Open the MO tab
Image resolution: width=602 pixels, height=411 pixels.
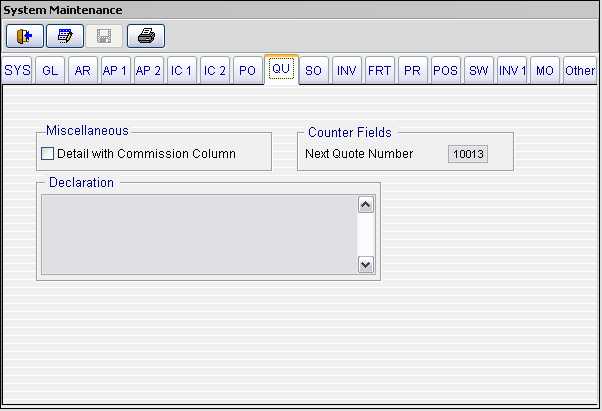(x=545, y=71)
